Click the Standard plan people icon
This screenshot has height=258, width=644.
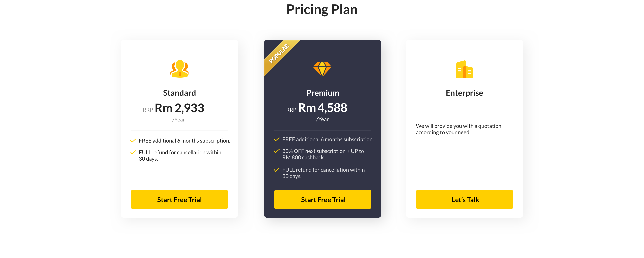179,69
